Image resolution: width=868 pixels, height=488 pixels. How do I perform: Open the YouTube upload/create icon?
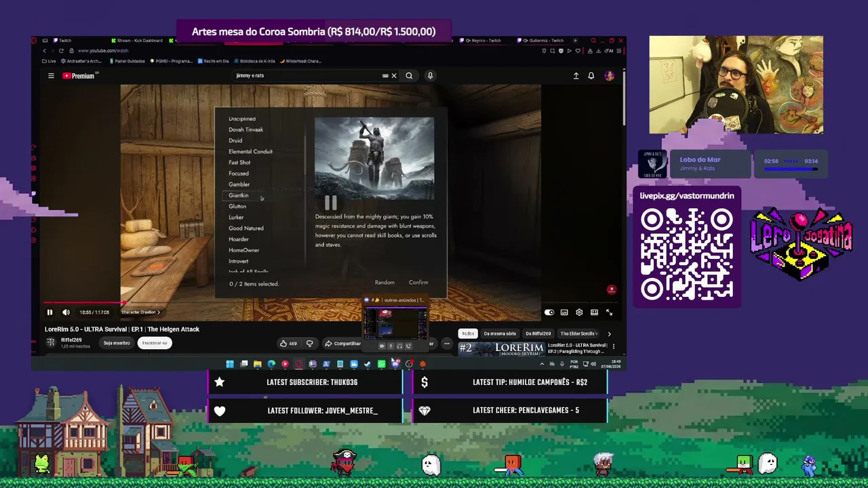(x=576, y=76)
